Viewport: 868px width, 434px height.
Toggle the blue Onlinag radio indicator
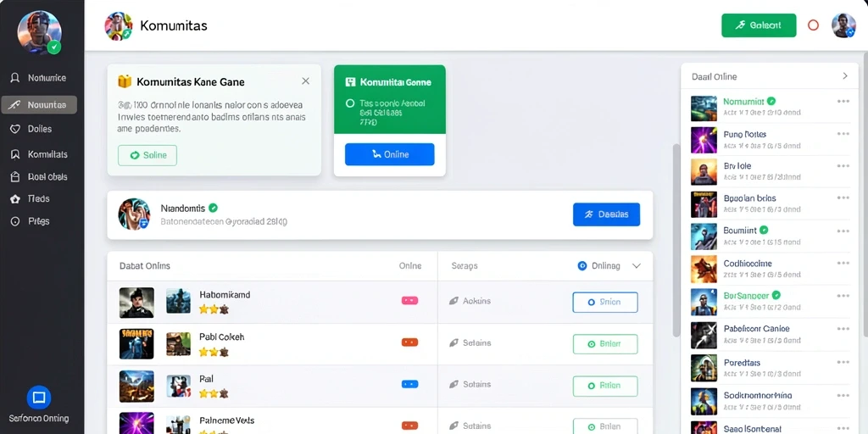pos(581,265)
